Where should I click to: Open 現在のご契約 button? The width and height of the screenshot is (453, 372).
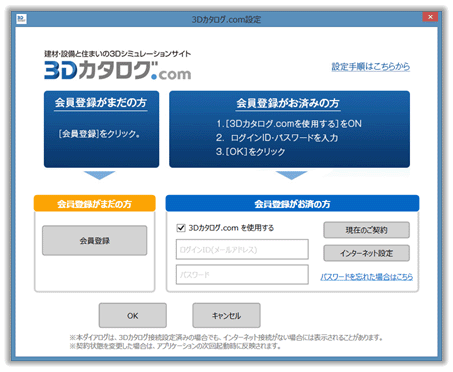366,230
